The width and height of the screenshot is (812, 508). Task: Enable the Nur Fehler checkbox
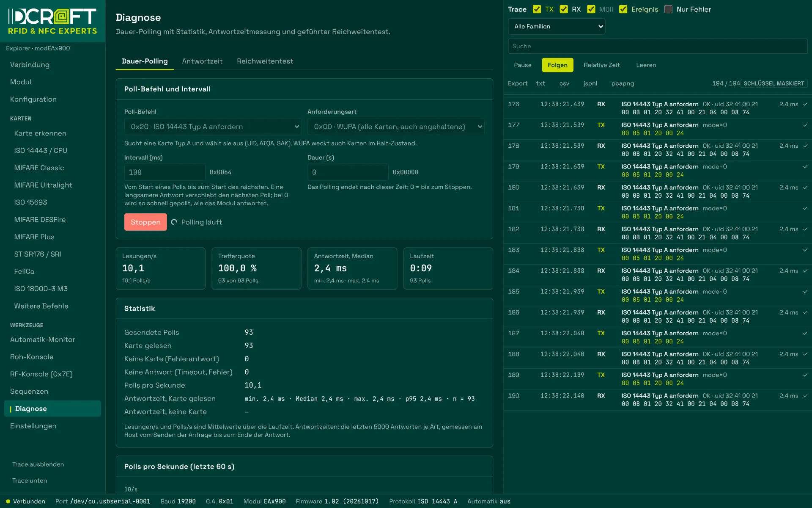pos(668,9)
